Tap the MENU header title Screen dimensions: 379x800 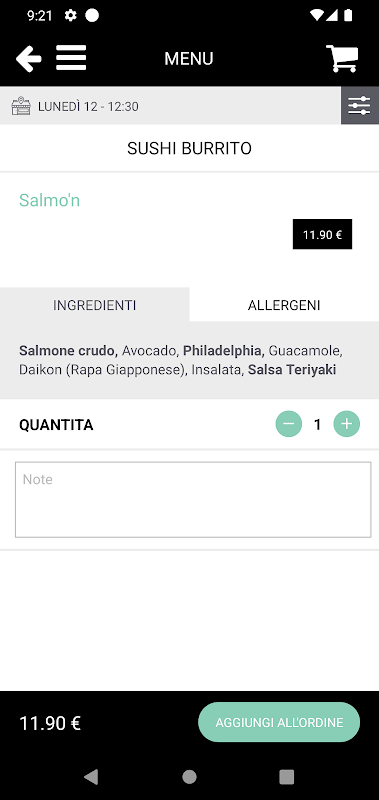coord(189,59)
